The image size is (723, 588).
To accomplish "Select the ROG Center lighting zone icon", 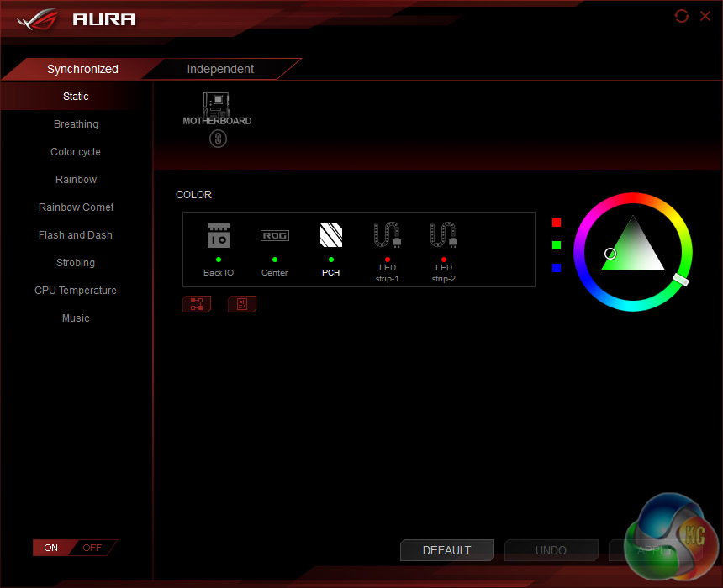I will tap(275, 235).
